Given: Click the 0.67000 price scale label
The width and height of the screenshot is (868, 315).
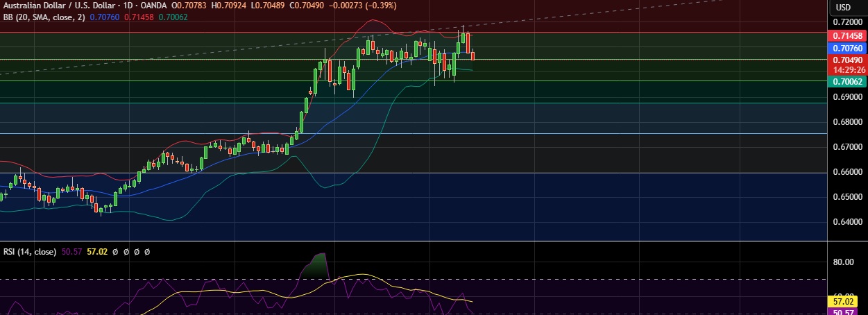Looking at the screenshot, I should point(848,147).
